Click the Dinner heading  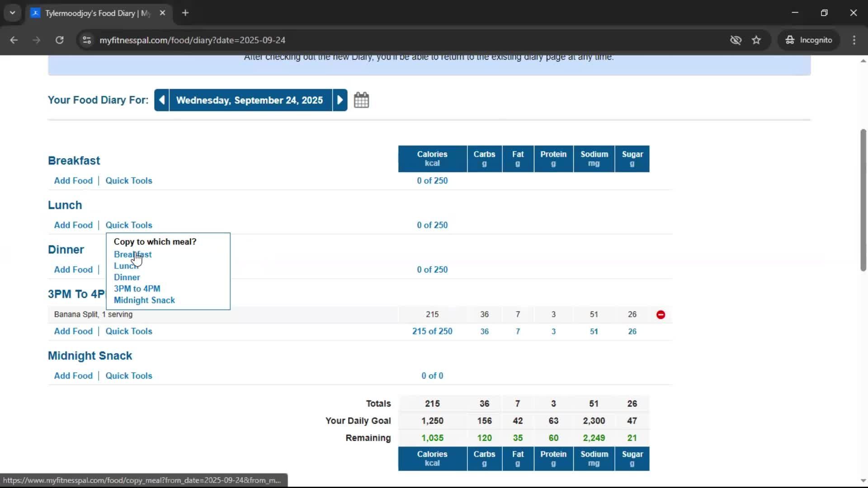tap(66, 249)
